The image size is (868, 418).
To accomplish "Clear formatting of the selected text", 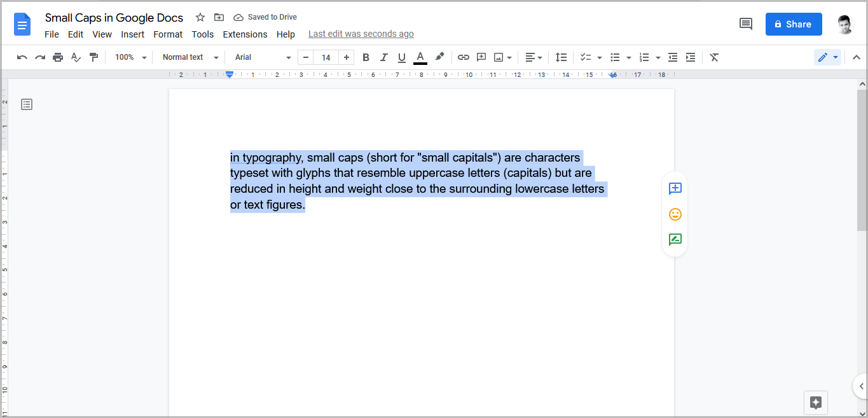I will click(713, 57).
